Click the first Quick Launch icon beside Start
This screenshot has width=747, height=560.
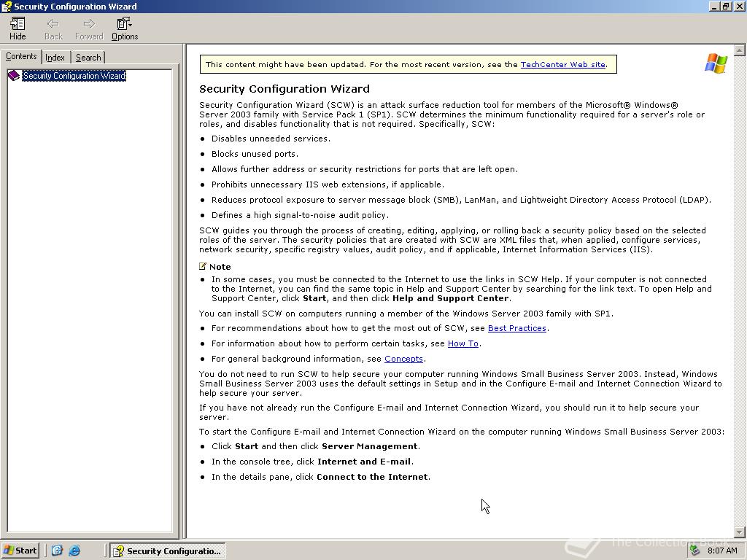point(57,551)
